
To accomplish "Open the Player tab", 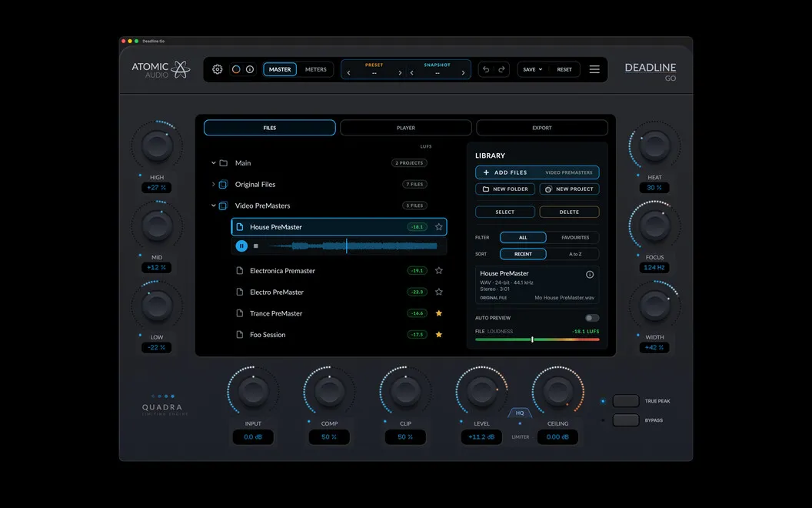I will pyautogui.click(x=406, y=128).
